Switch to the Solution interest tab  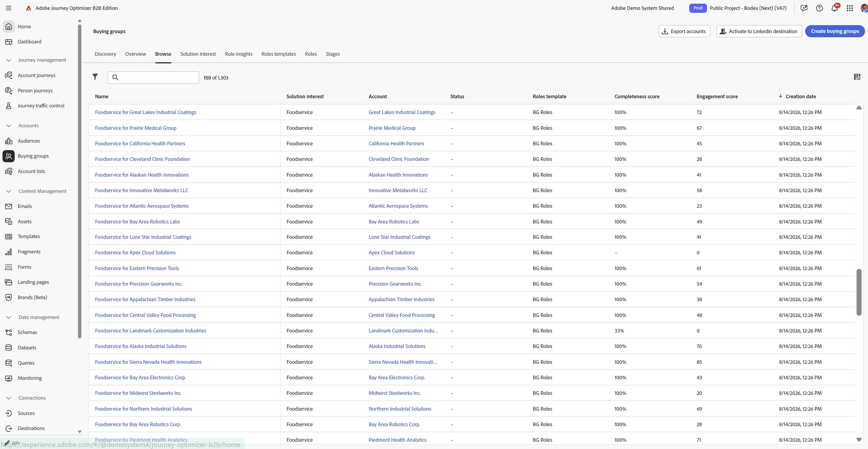click(198, 54)
